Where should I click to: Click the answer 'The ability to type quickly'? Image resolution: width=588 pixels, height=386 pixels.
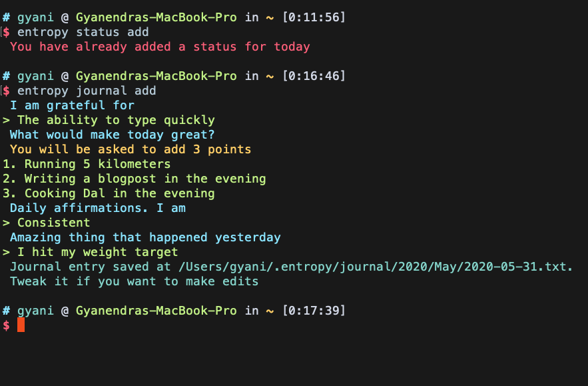(x=116, y=120)
